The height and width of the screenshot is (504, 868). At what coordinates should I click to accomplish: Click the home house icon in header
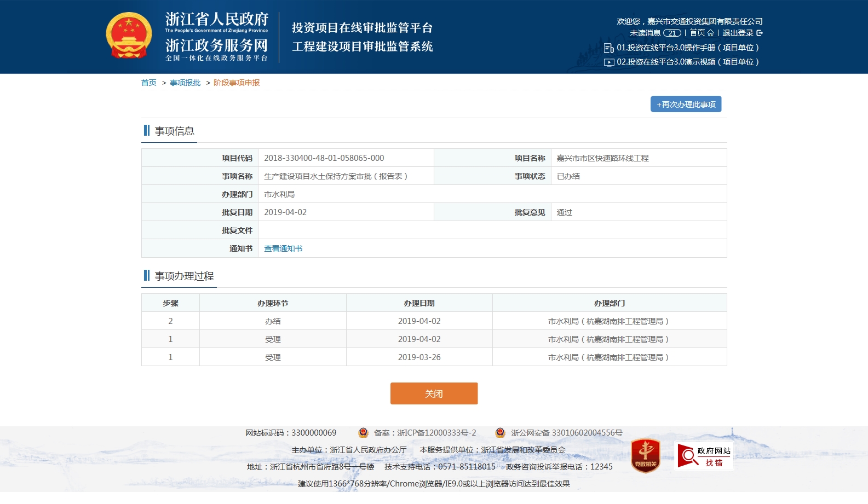[710, 33]
